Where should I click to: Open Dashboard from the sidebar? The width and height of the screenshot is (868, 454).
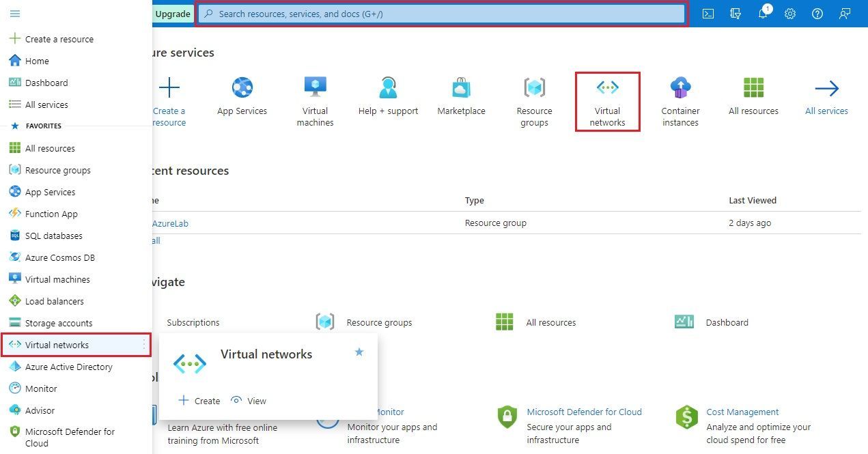pos(46,83)
